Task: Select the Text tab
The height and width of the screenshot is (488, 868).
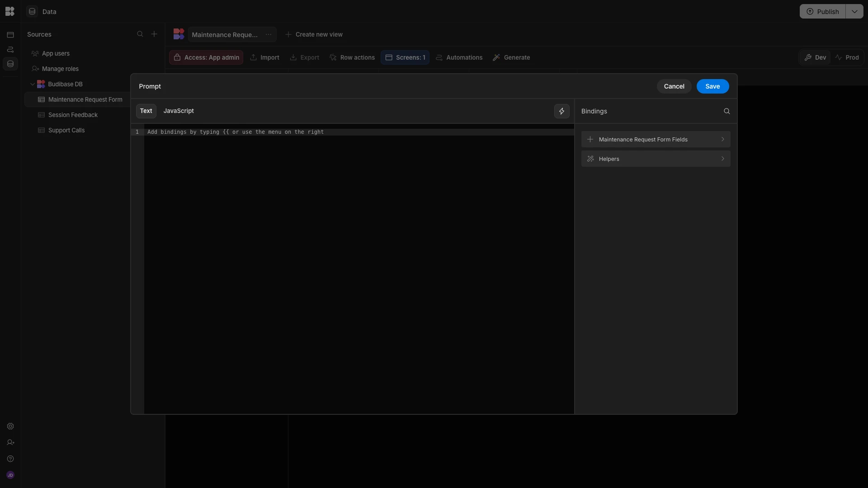Action: point(146,111)
